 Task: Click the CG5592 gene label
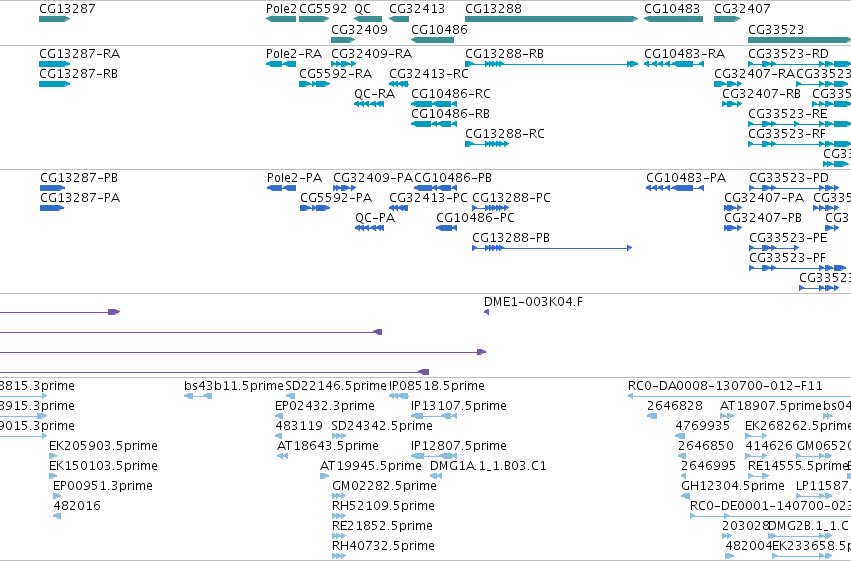[323, 9]
